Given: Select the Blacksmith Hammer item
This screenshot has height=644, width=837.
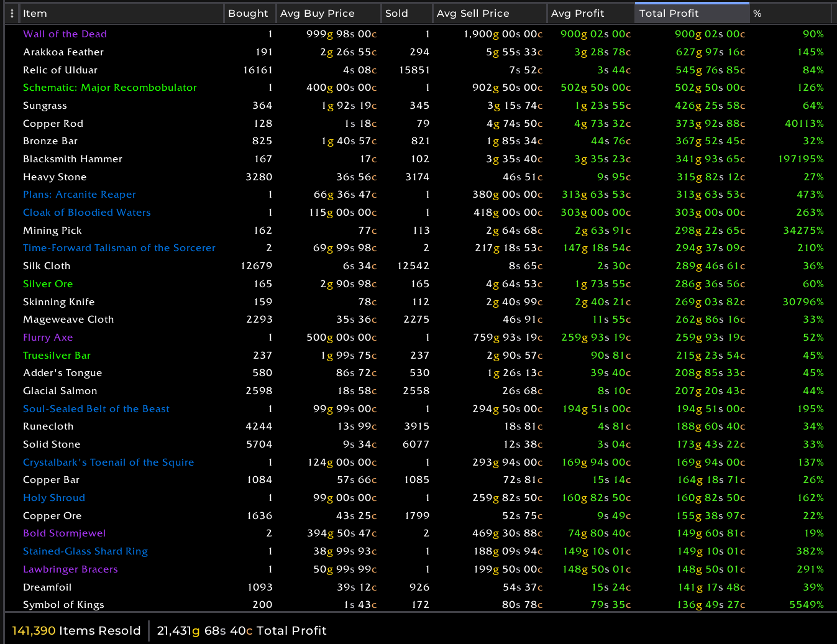Looking at the screenshot, I should [73, 159].
